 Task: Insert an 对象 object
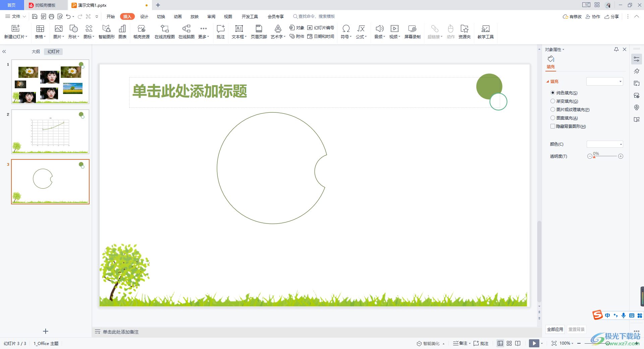click(297, 28)
